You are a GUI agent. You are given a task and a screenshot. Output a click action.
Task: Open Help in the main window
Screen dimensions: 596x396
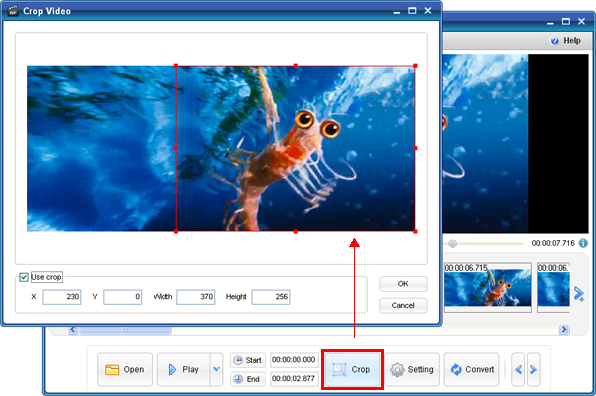click(x=566, y=41)
